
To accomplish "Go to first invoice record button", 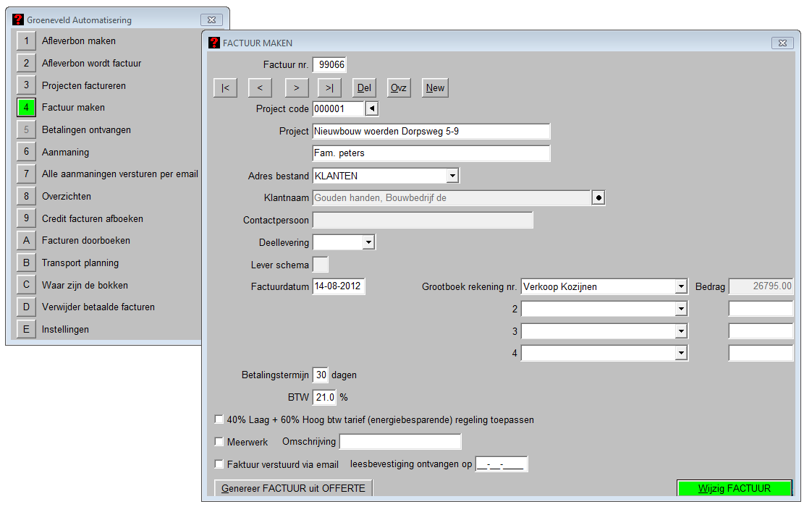I will pyautogui.click(x=225, y=88).
